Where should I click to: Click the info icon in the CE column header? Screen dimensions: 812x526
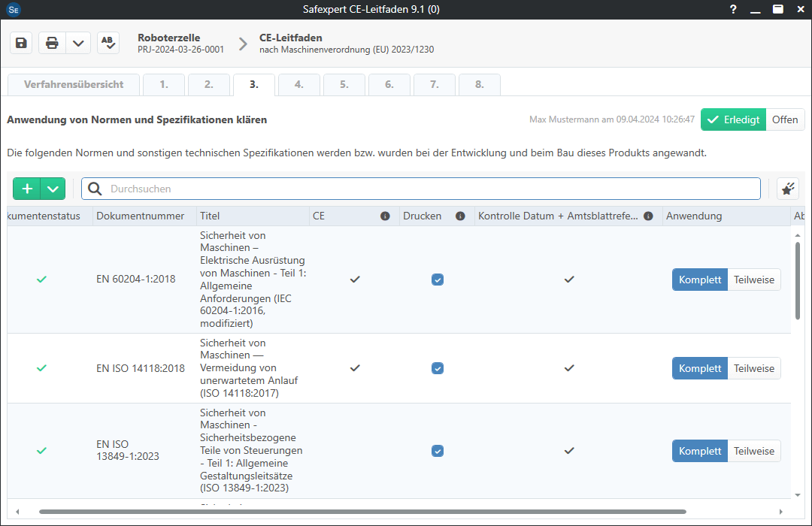[385, 216]
